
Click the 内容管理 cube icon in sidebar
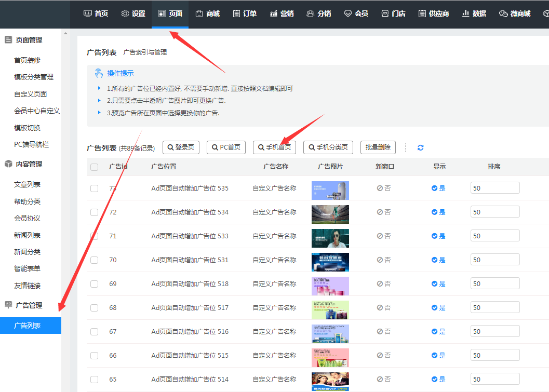8,164
